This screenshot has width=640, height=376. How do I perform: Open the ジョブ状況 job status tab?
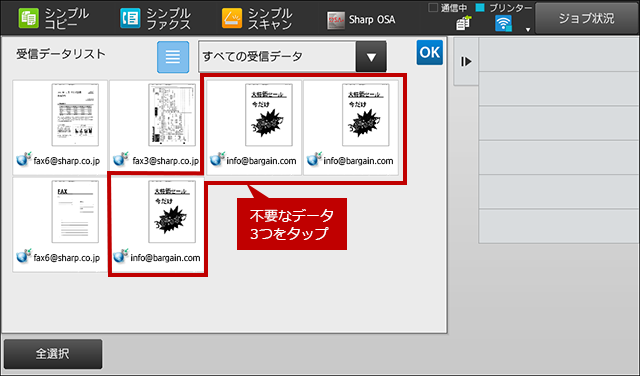(x=587, y=18)
